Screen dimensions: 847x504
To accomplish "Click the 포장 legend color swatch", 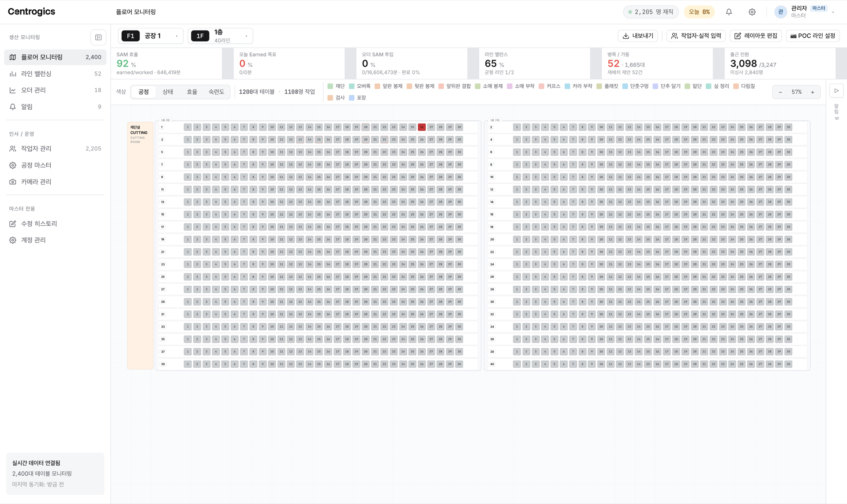I will [x=352, y=98].
